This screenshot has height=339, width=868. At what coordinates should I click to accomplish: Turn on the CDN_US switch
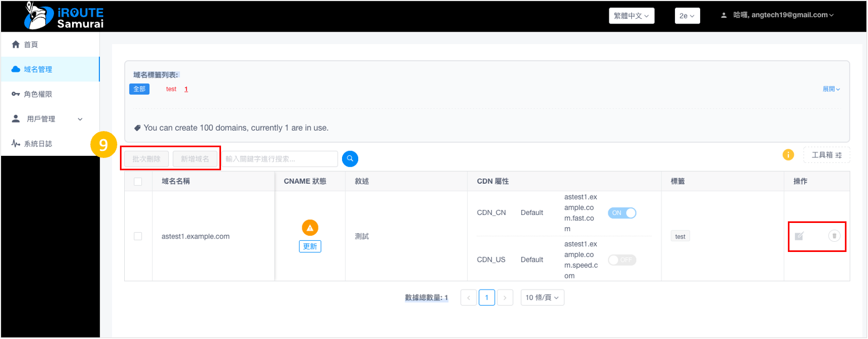[x=622, y=260]
